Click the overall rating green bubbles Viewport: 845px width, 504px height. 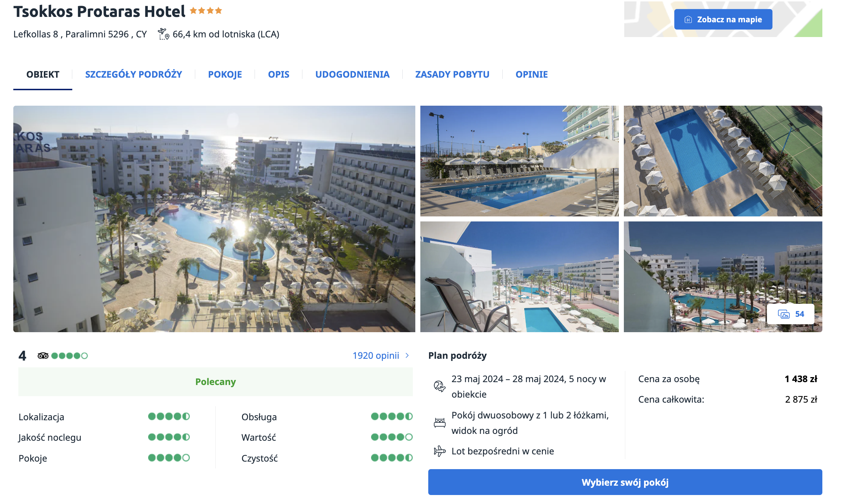point(69,356)
